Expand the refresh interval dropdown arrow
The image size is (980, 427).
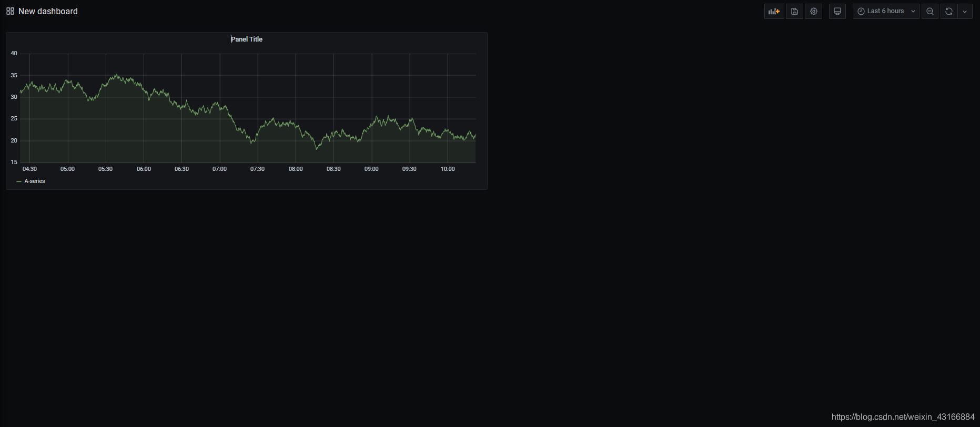pos(965,12)
